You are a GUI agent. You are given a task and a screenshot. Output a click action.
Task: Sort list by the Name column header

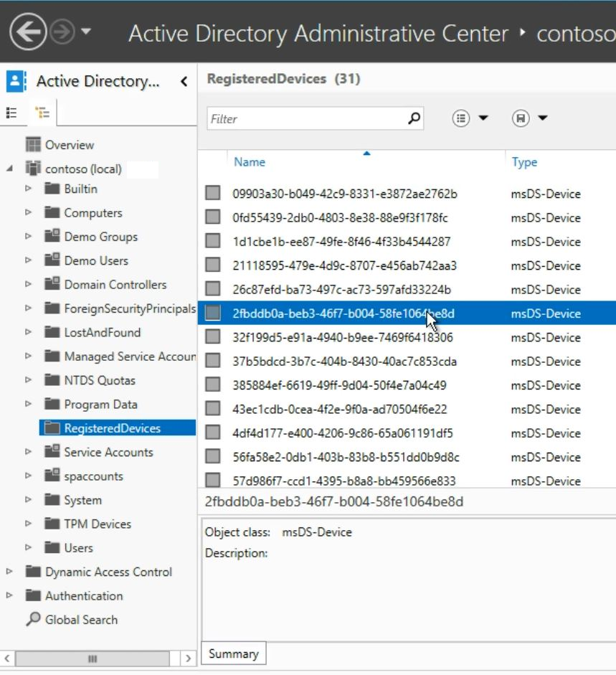click(x=250, y=162)
